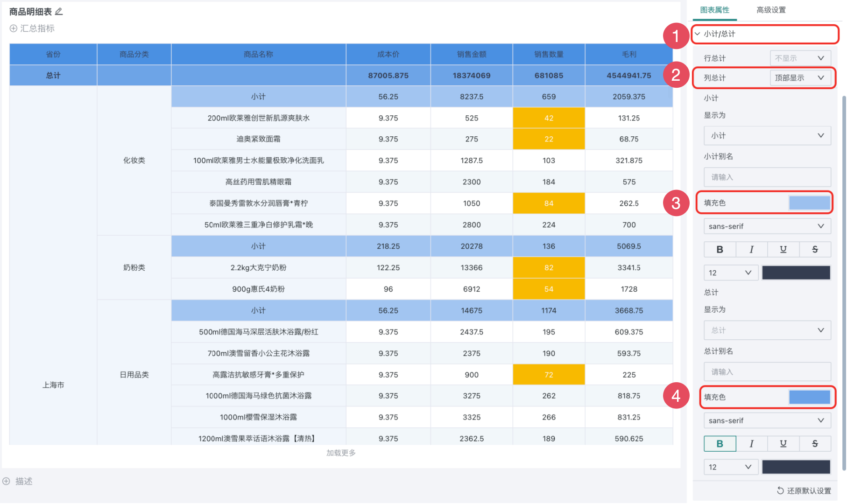The image size is (847, 504).
Task: Click subtotal value 3668.75
Action: pos(629,310)
